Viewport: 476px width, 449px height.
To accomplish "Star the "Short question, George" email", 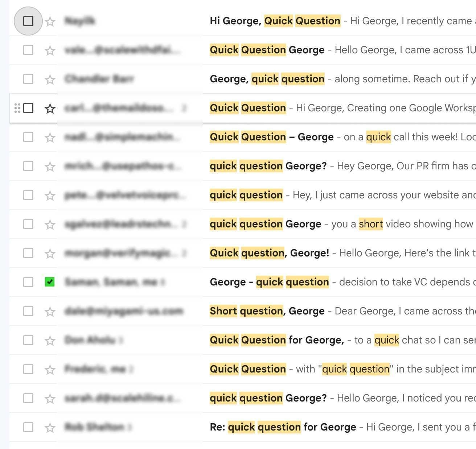I will (50, 312).
